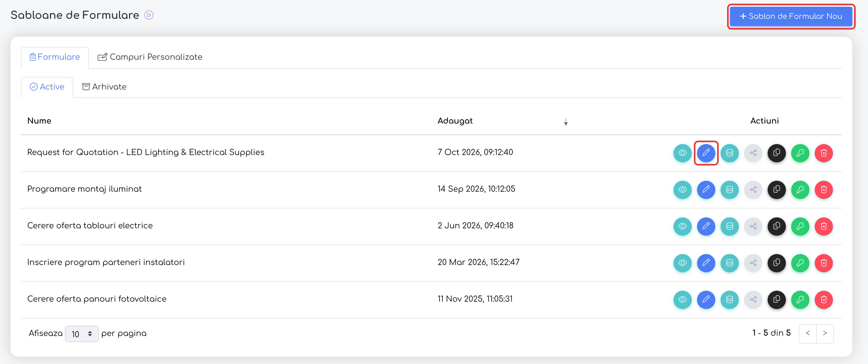Edit the Request for Quotation form template
Image resolution: width=868 pixels, height=364 pixels.
pos(706,153)
